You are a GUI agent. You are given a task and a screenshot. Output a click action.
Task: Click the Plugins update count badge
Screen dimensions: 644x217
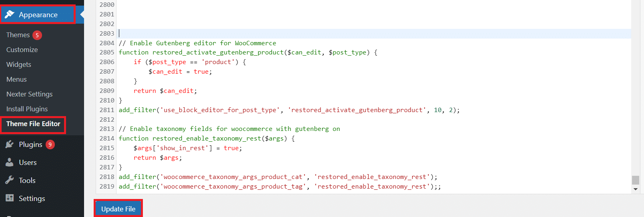(x=50, y=145)
